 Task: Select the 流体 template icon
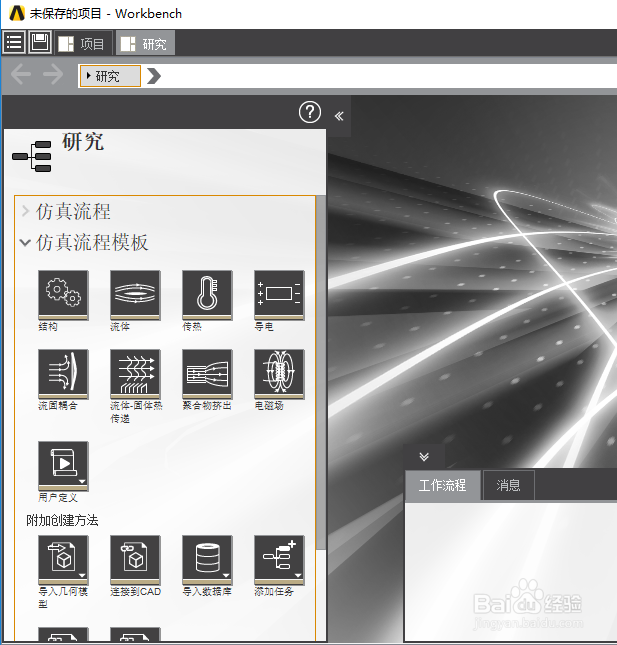coord(135,295)
